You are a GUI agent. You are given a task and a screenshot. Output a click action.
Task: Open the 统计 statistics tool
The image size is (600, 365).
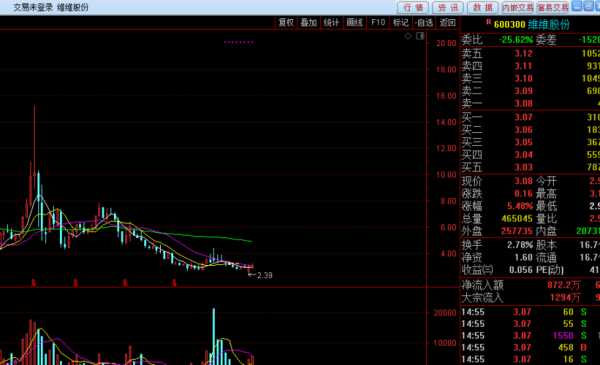pyautogui.click(x=331, y=23)
